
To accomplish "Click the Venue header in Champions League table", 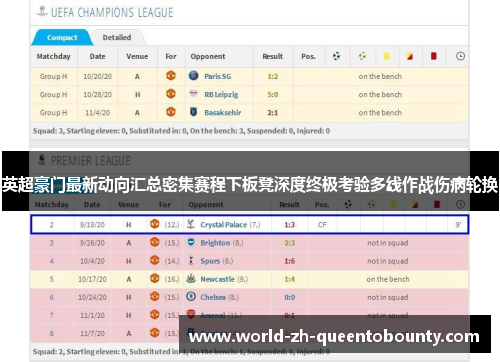I will click(x=137, y=56).
